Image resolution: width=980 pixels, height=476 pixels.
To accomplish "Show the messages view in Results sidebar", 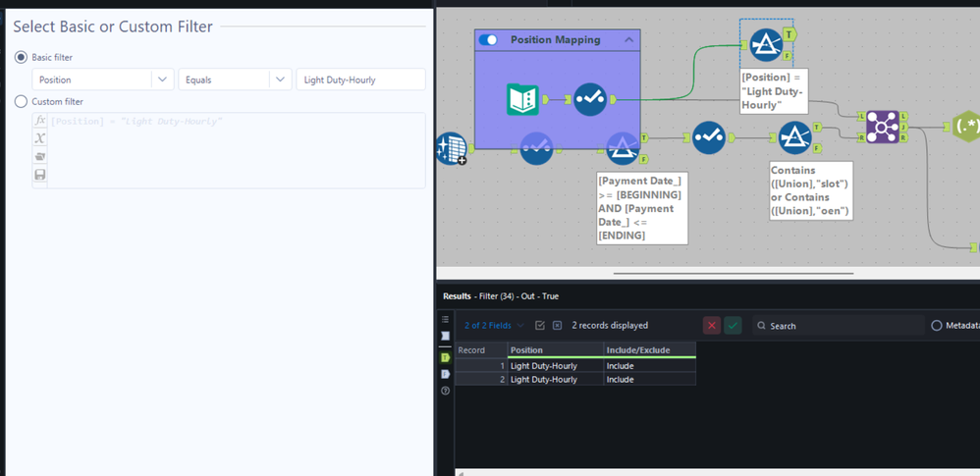I will (445, 319).
